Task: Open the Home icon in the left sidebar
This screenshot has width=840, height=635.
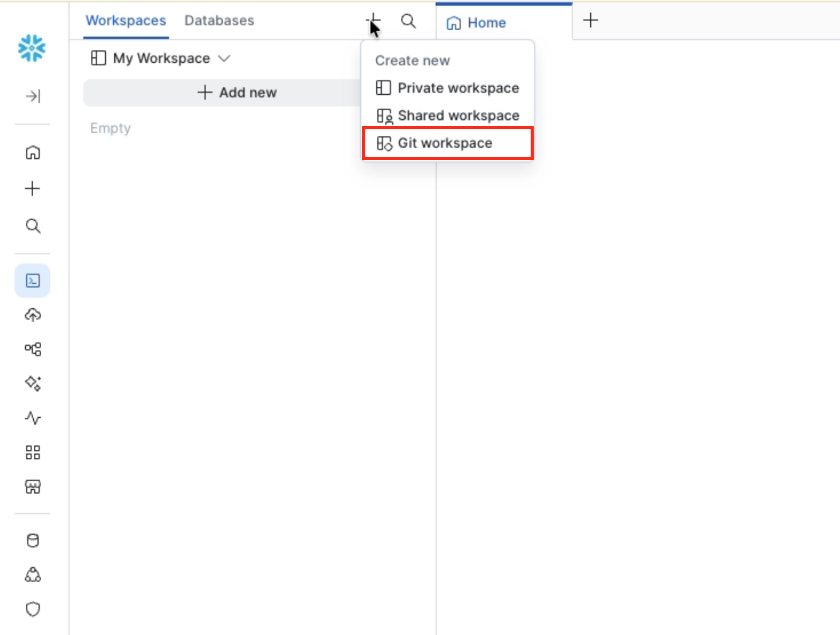Action: 33,152
